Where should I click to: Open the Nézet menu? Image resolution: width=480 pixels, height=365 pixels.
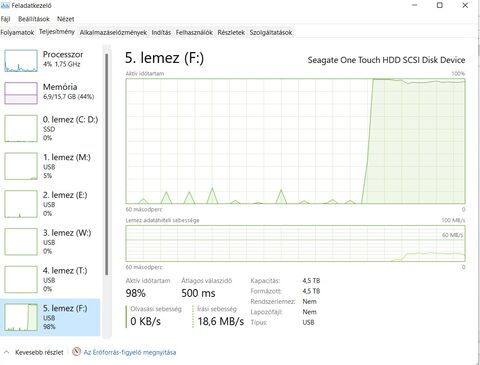pyautogui.click(x=65, y=19)
